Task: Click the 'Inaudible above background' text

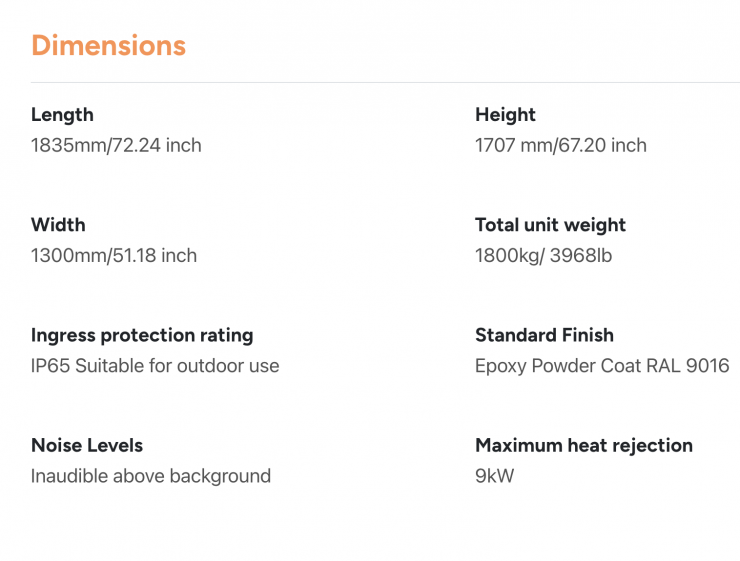Action: coord(151,476)
